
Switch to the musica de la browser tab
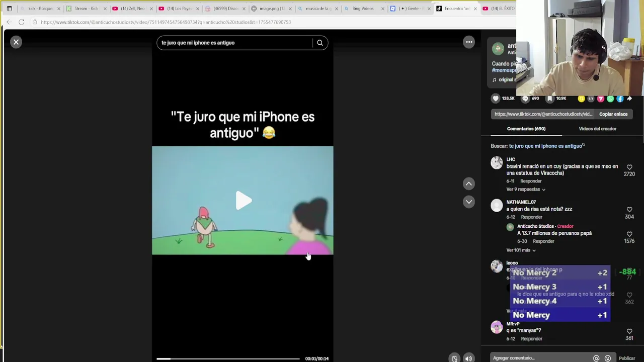coord(317,9)
